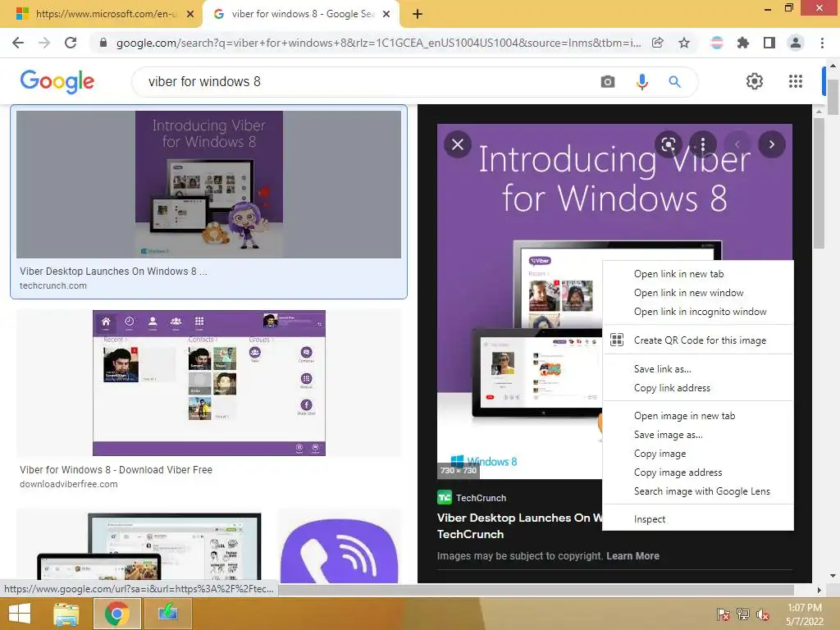This screenshot has height=630, width=840.
Task: Choose Open link in new window
Action: [697, 293]
